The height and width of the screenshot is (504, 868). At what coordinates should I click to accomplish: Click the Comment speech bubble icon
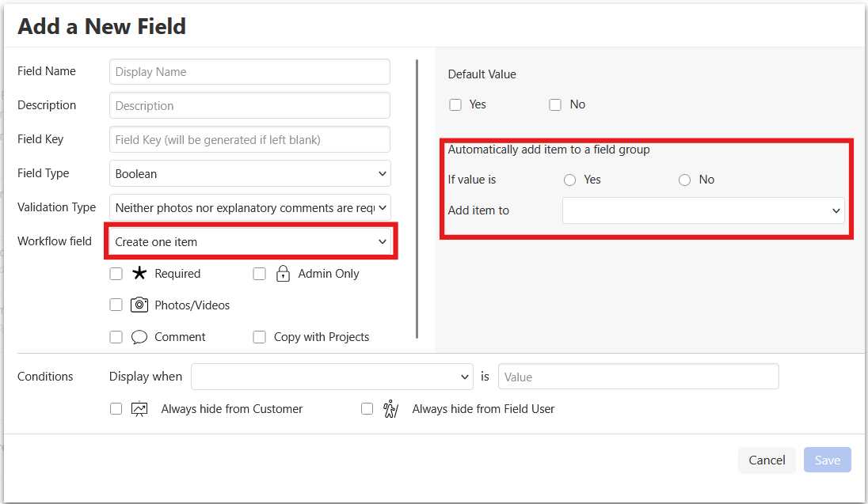[139, 337]
